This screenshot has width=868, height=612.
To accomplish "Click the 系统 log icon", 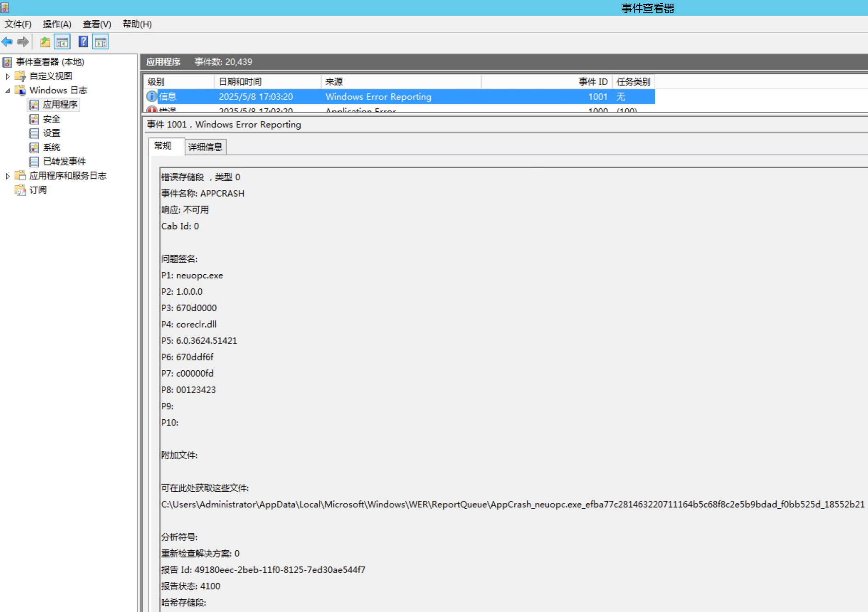I will pyautogui.click(x=34, y=148).
